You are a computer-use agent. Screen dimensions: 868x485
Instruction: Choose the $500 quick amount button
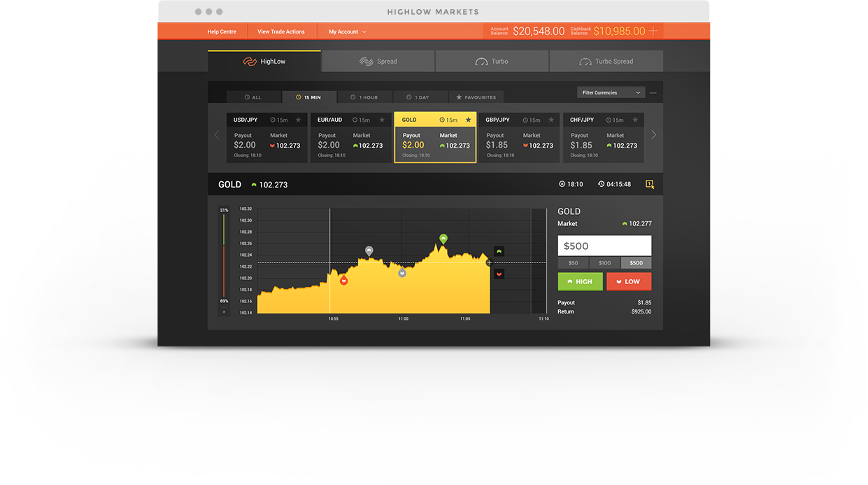(x=636, y=263)
